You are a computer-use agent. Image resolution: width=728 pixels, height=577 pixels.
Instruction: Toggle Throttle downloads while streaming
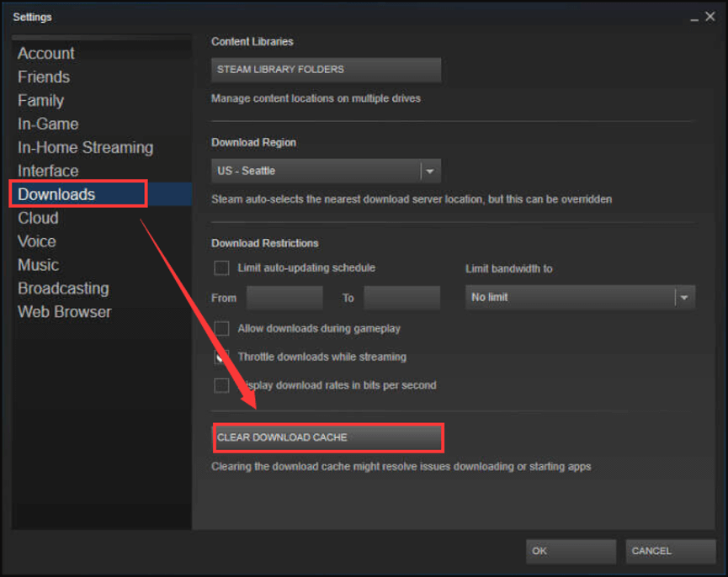click(221, 357)
